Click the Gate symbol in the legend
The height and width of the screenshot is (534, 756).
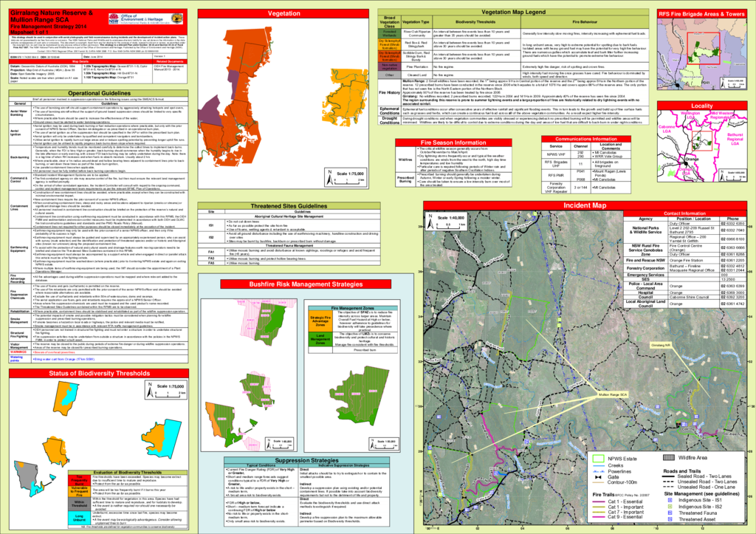coord(598,477)
